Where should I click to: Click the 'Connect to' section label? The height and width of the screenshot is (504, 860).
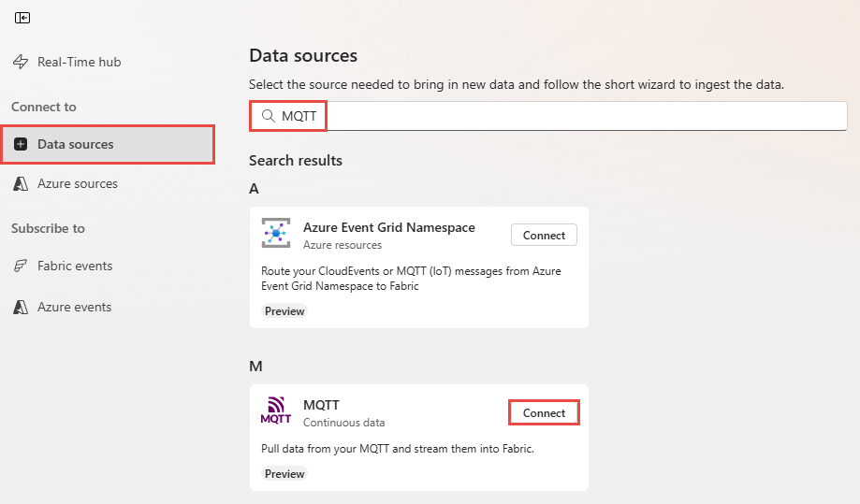(x=44, y=107)
